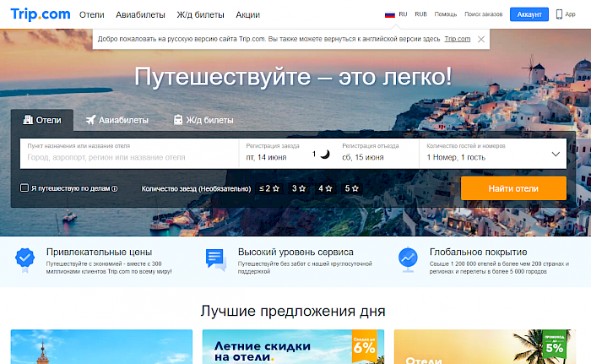This screenshot has height=364, width=591.
Task: Click the Аккаунт button
Action: click(529, 14)
